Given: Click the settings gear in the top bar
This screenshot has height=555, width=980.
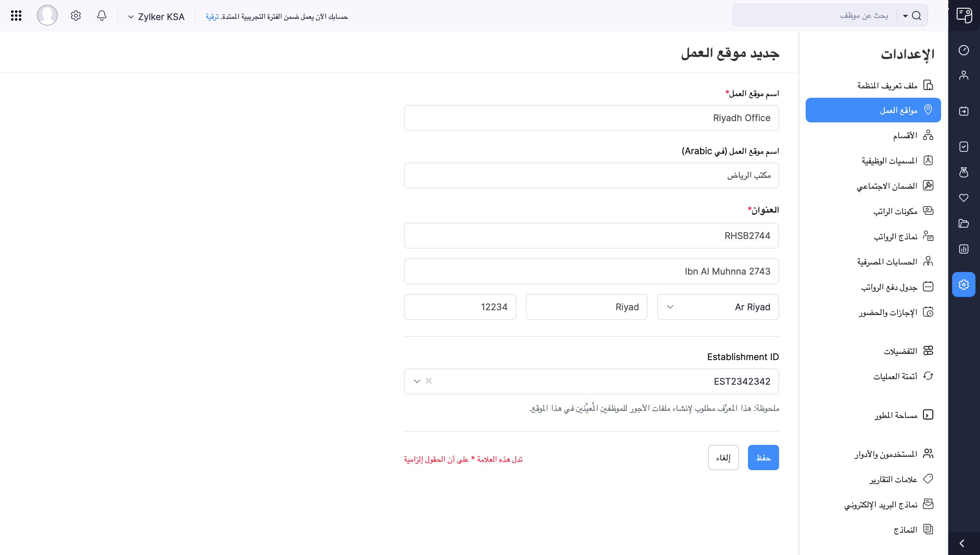Looking at the screenshot, I should coord(75,16).
